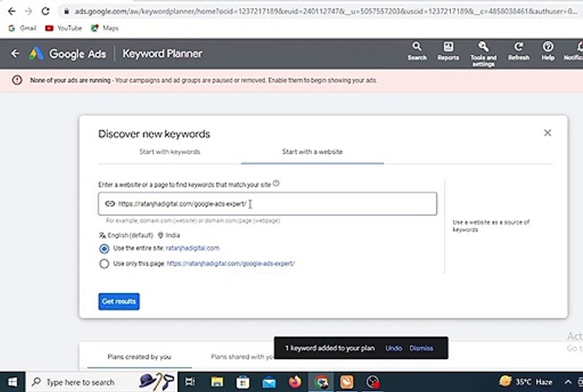Open Plans shared with you tab
583x392 pixels.
point(243,357)
